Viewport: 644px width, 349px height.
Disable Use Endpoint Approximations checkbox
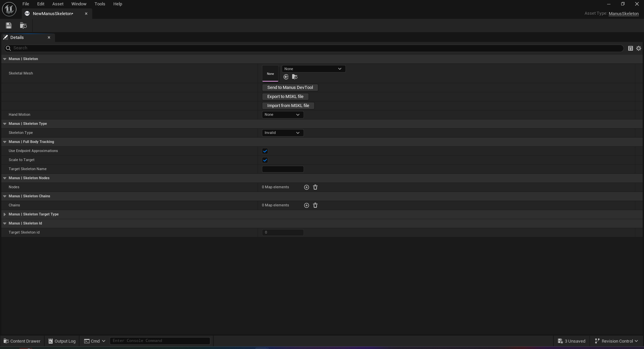point(265,151)
